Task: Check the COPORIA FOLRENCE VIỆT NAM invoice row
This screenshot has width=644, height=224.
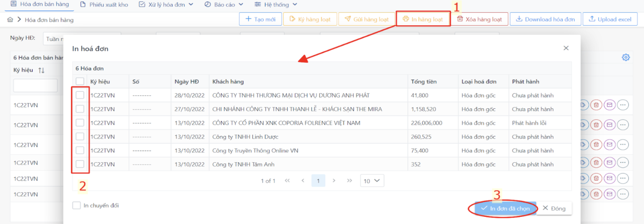Action: 80,123
